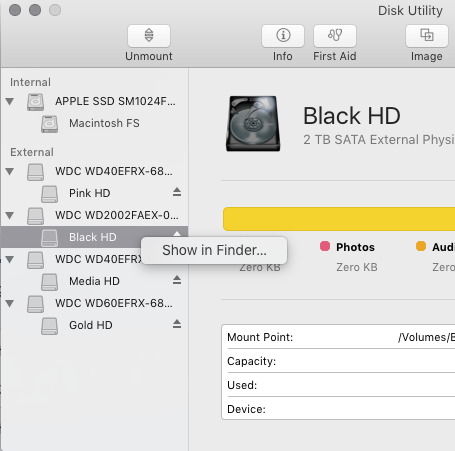455x451 pixels.
Task: Collapse the WDC WD40EFRX disk above Media HD
Action: pos(10,259)
